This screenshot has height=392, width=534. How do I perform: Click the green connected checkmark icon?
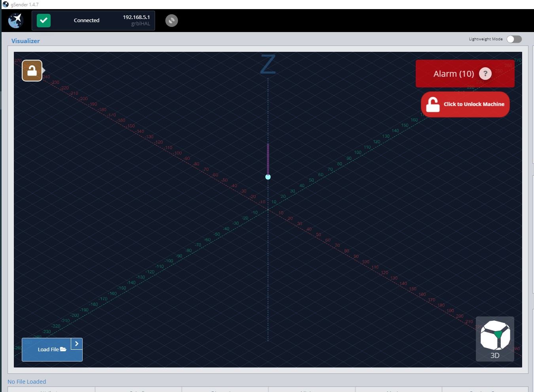[x=44, y=21]
